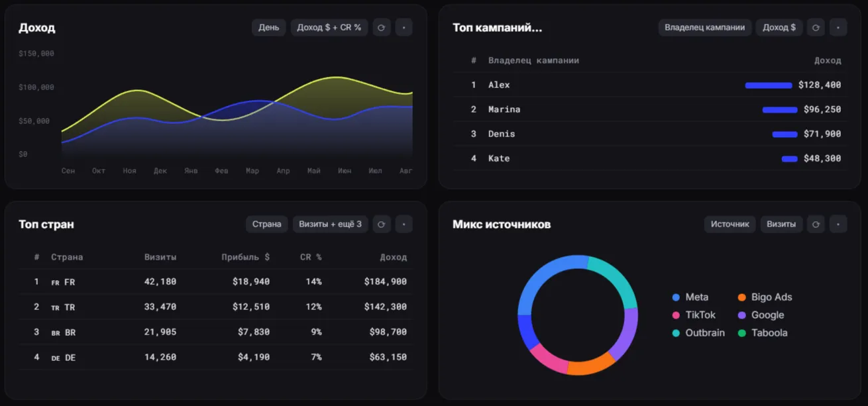Open the Визиты + ещё 3 dropdown
This screenshot has width=868, height=406.
point(330,224)
